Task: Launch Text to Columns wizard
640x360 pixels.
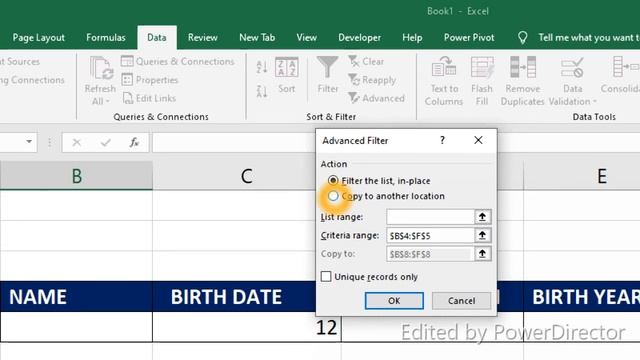Action: click(x=444, y=82)
